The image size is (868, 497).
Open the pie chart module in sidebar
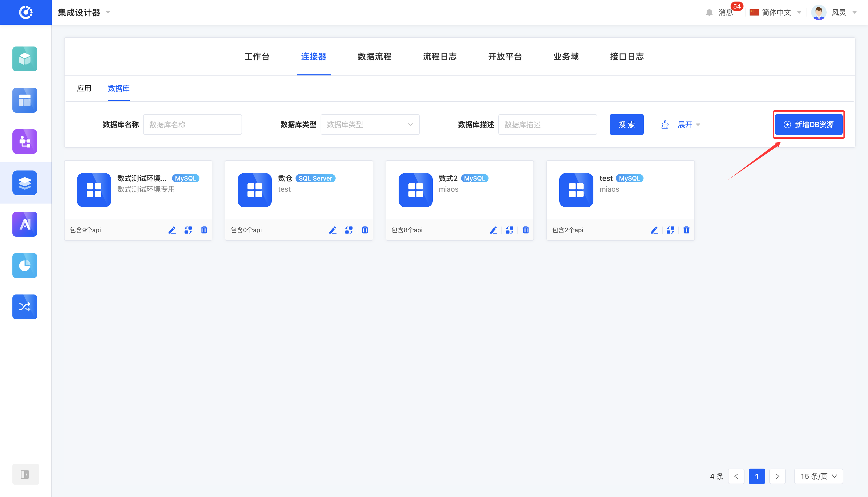pyautogui.click(x=25, y=266)
